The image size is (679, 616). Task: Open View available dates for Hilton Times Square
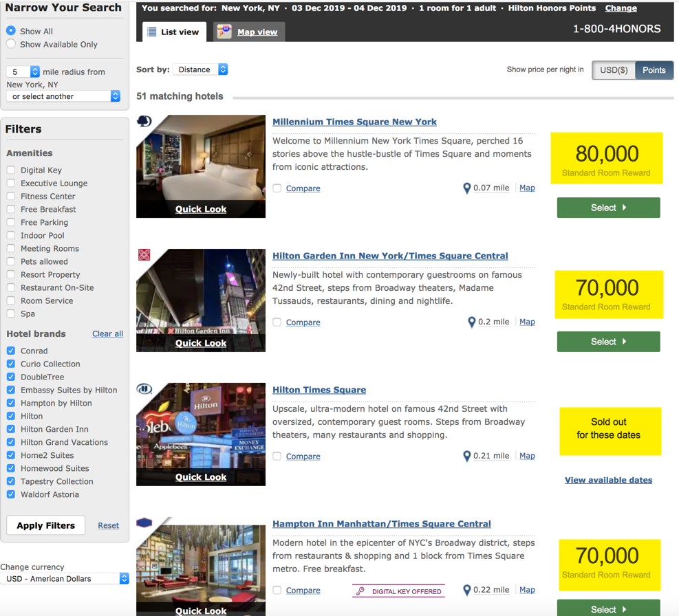click(x=608, y=480)
